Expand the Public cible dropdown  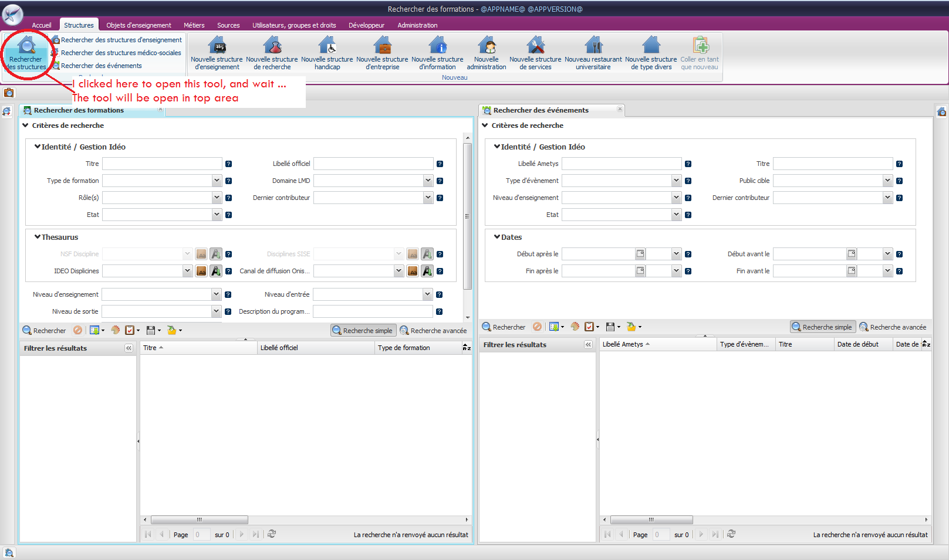point(887,181)
